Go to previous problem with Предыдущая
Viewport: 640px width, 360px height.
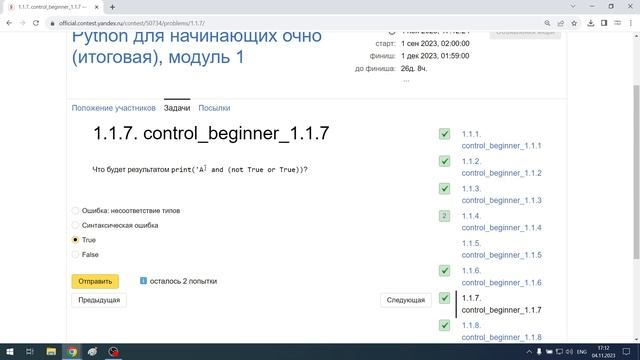point(99,300)
